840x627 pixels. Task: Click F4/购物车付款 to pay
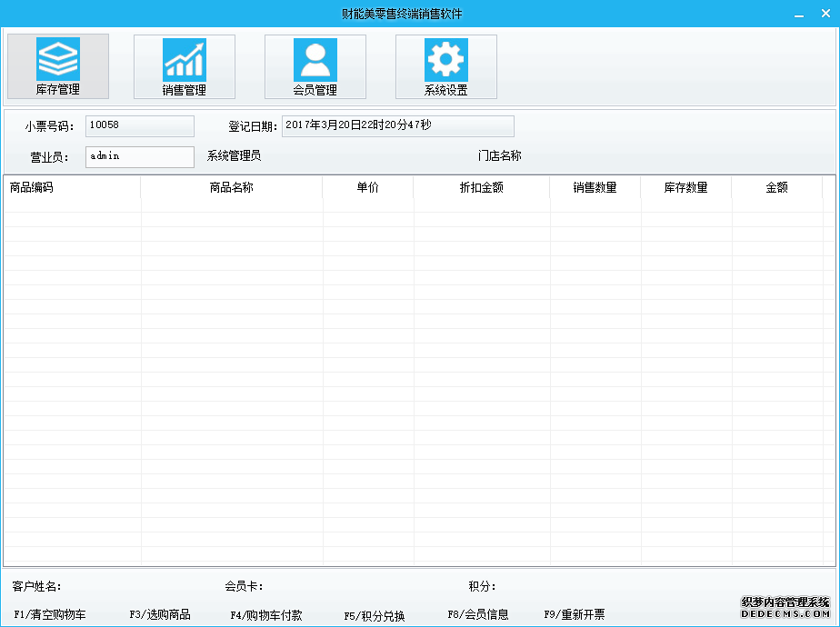pos(266,615)
